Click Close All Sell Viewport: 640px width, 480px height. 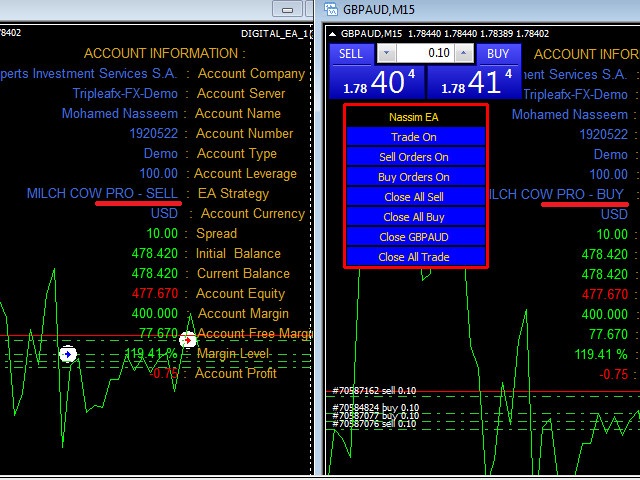click(416, 197)
